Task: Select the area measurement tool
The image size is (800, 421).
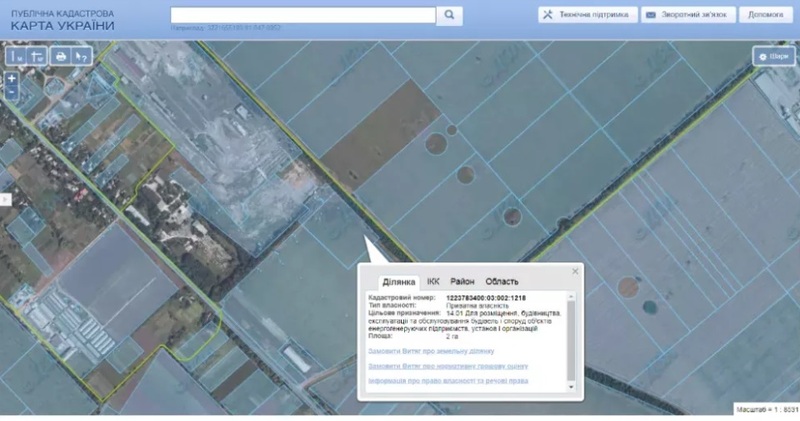Action: click(x=37, y=56)
